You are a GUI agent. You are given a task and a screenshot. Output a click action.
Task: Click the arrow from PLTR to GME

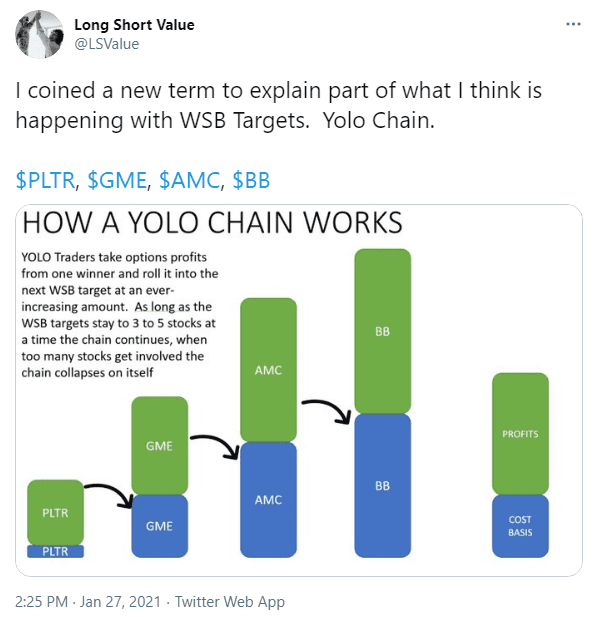pos(109,496)
